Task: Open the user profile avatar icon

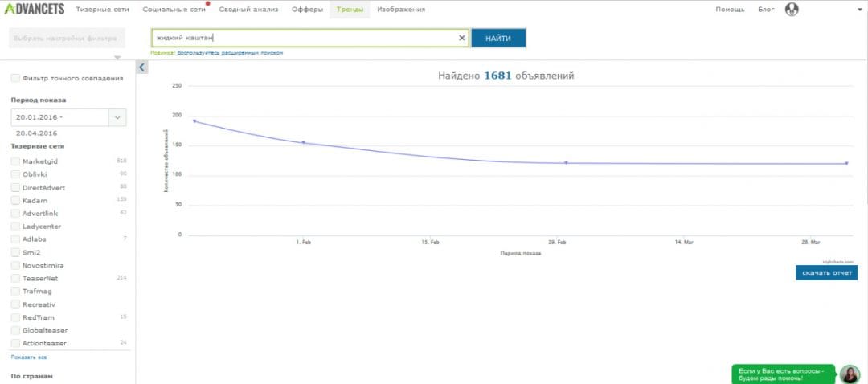Action: 792,10
